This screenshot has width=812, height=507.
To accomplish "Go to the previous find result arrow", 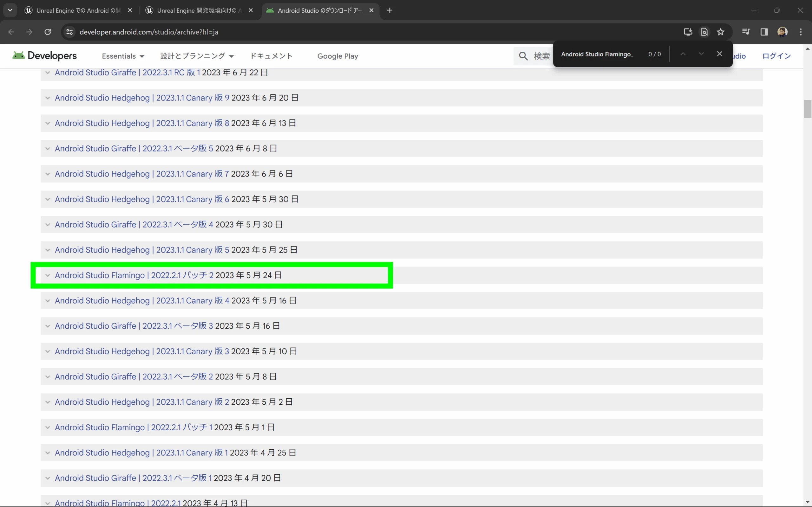I will click(x=683, y=54).
